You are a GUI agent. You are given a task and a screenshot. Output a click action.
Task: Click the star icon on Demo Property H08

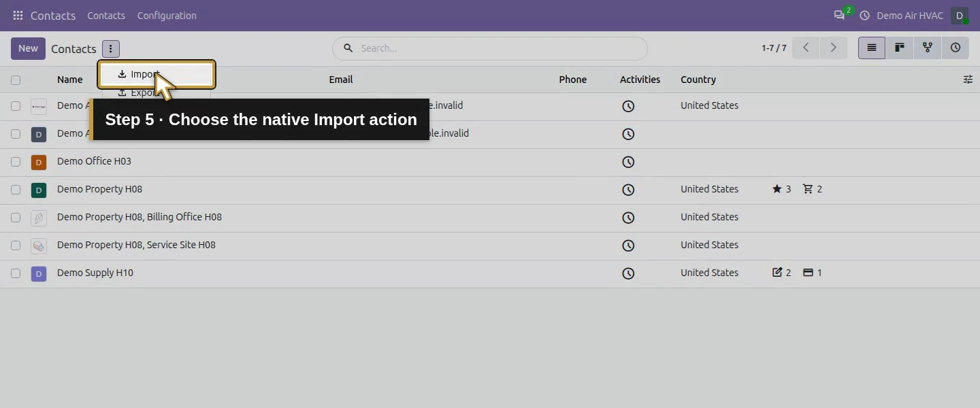777,189
